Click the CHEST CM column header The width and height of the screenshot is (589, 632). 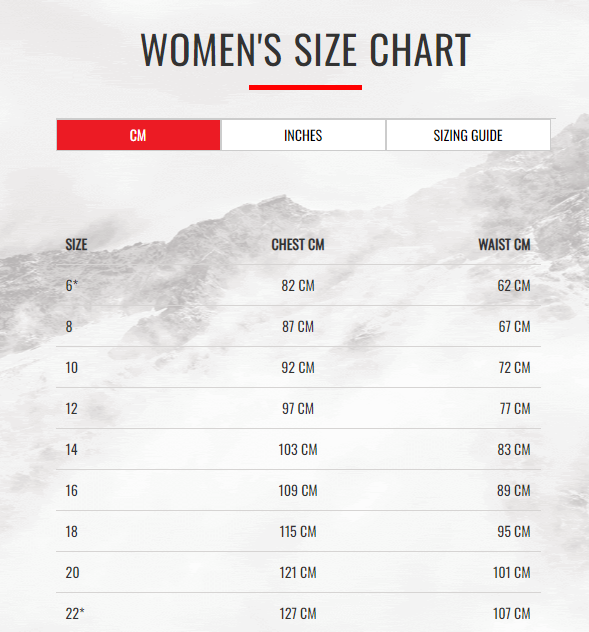(x=298, y=245)
